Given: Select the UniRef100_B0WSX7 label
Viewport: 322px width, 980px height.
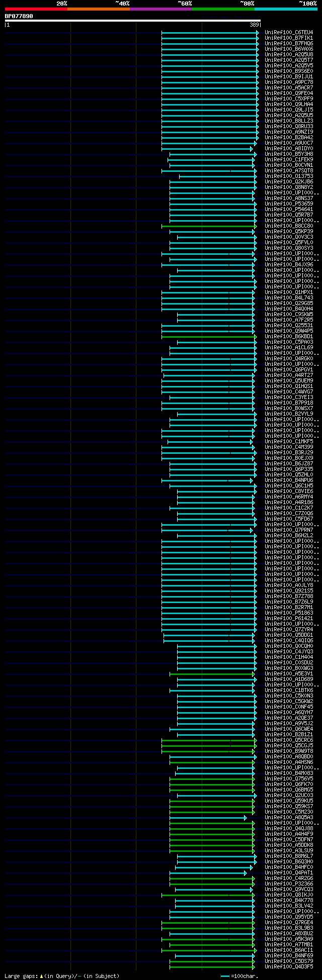Looking at the screenshot, I should click(289, 409).
